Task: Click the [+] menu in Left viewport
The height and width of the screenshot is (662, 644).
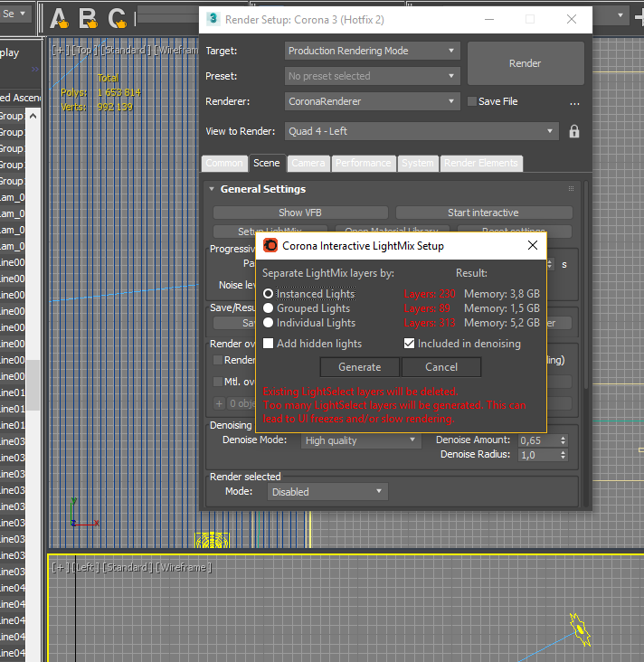Action: [x=61, y=567]
